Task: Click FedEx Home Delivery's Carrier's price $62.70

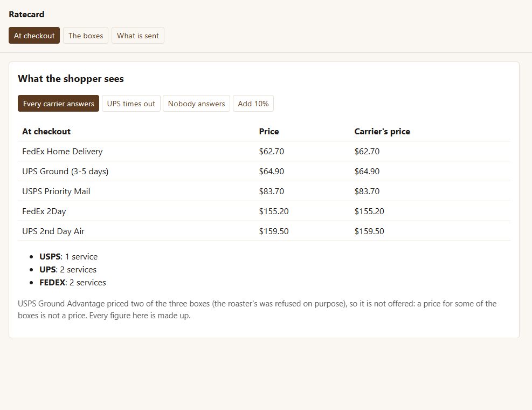Action: [367, 151]
